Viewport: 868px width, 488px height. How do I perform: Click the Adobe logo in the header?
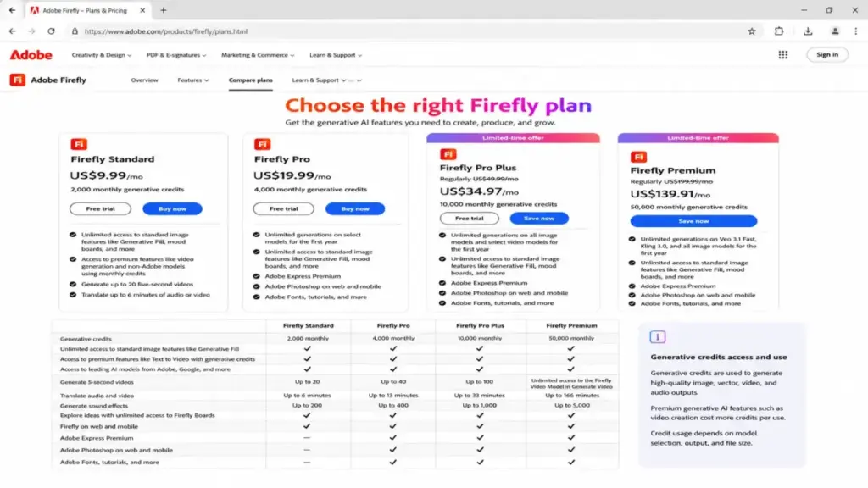tap(31, 55)
